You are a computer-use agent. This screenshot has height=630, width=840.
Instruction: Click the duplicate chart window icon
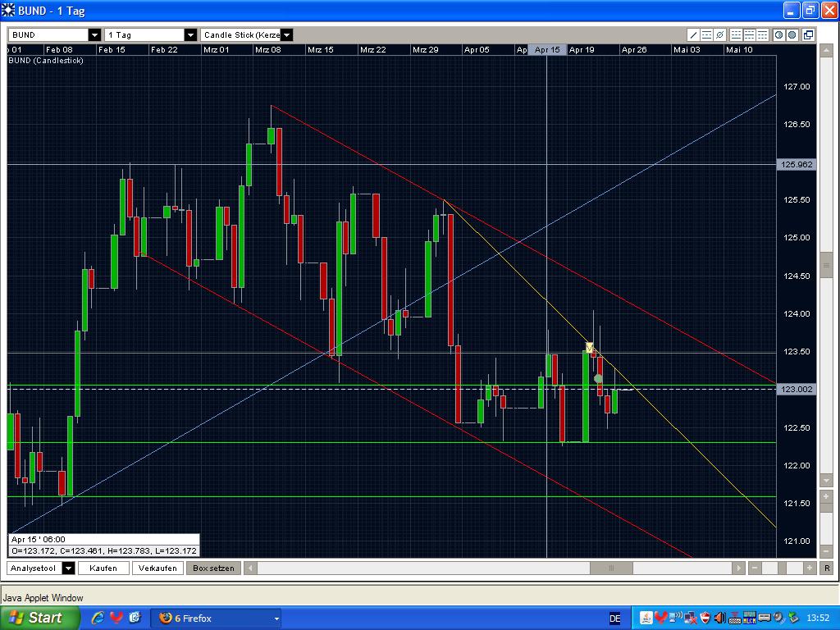pyautogui.click(x=808, y=34)
